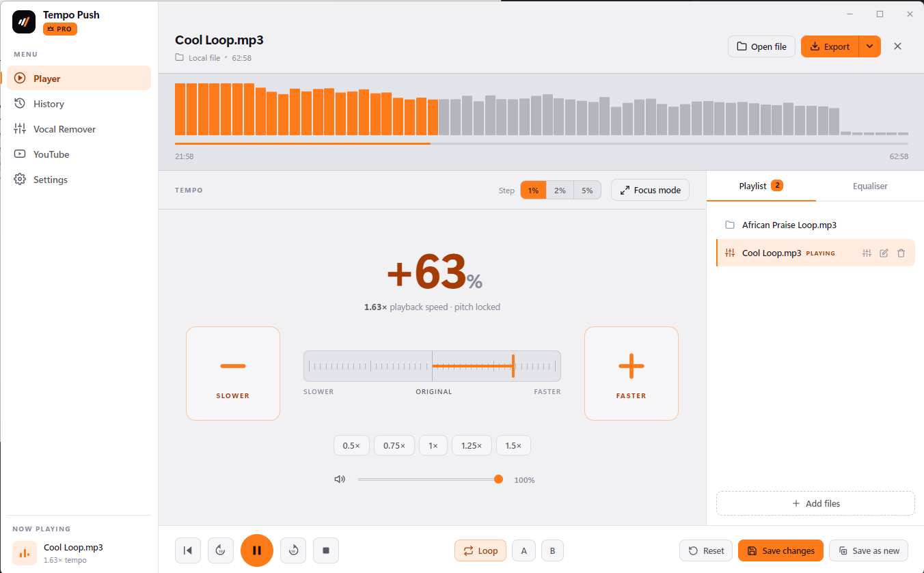Stop playback with the square icon
Image resolution: width=924 pixels, height=573 pixels.
[326, 550]
